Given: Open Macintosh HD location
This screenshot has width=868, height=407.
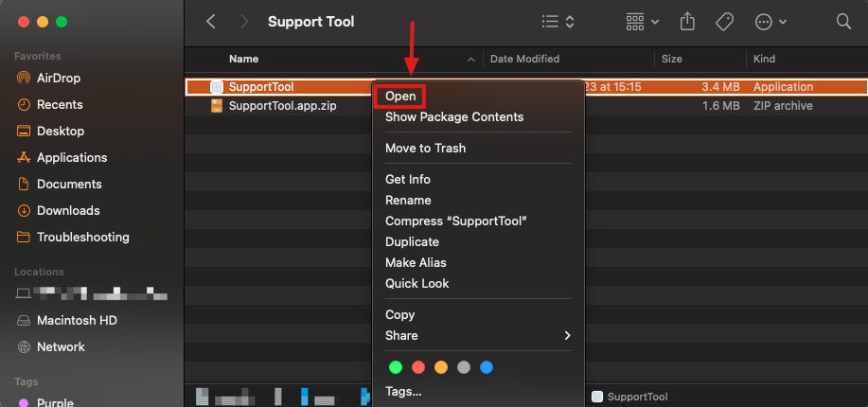Looking at the screenshot, I should (76, 320).
